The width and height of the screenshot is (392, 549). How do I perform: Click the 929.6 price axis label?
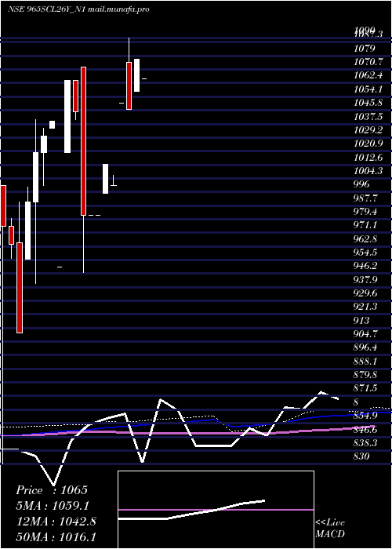point(366,293)
